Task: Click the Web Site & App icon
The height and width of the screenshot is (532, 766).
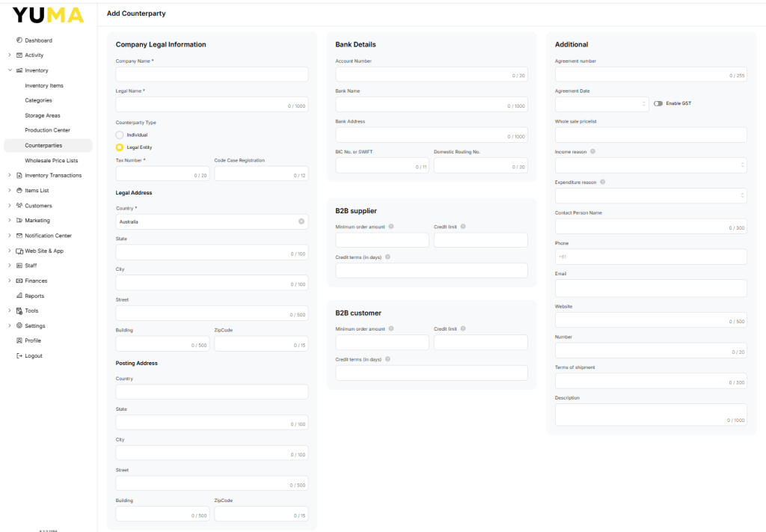Action: coord(19,251)
